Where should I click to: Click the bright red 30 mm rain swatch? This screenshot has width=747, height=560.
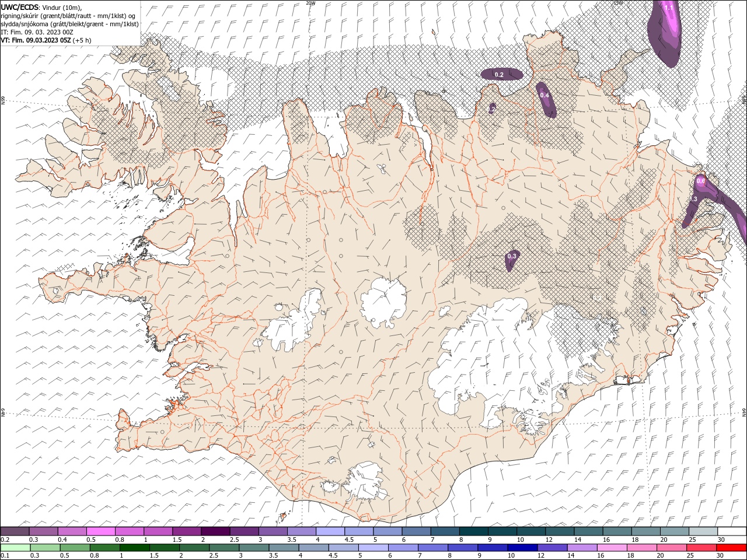click(x=731, y=547)
